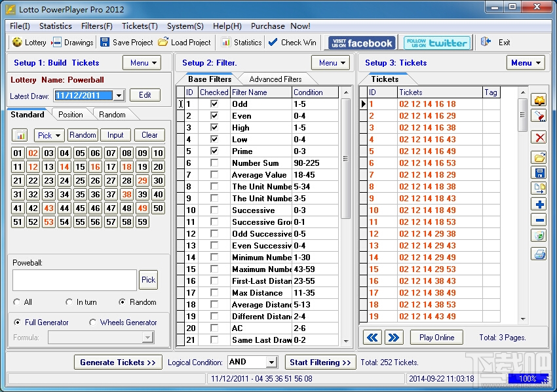Click the copy documents icon beside tickets
This screenshot has width=557, height=392.
539,188
